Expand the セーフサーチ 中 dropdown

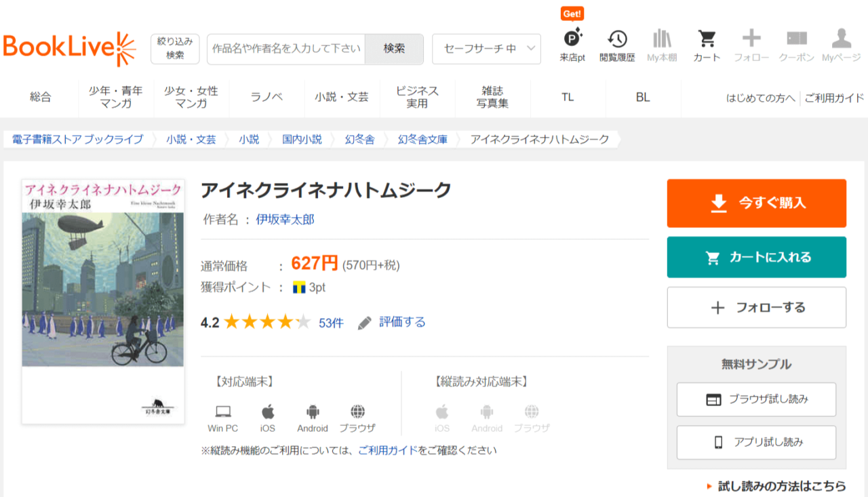coord(486,49)
